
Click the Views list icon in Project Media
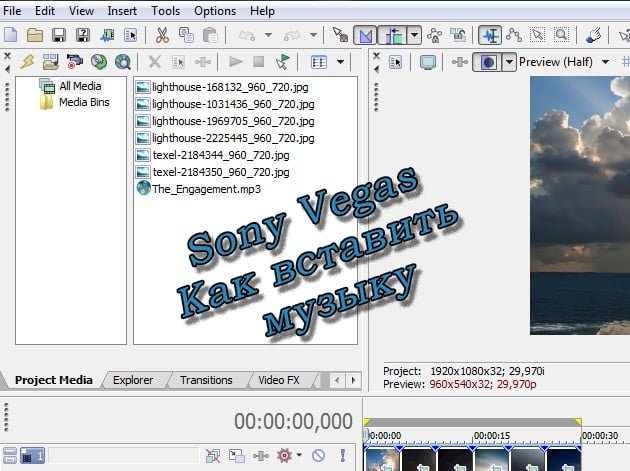coord(319,62)
